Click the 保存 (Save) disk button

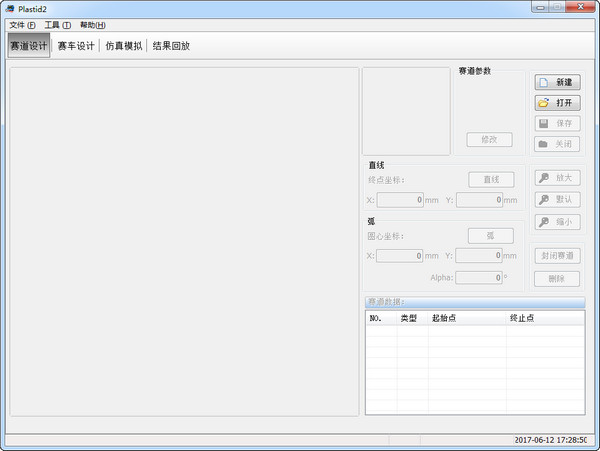pyautogui.click(x=557, y=123)
